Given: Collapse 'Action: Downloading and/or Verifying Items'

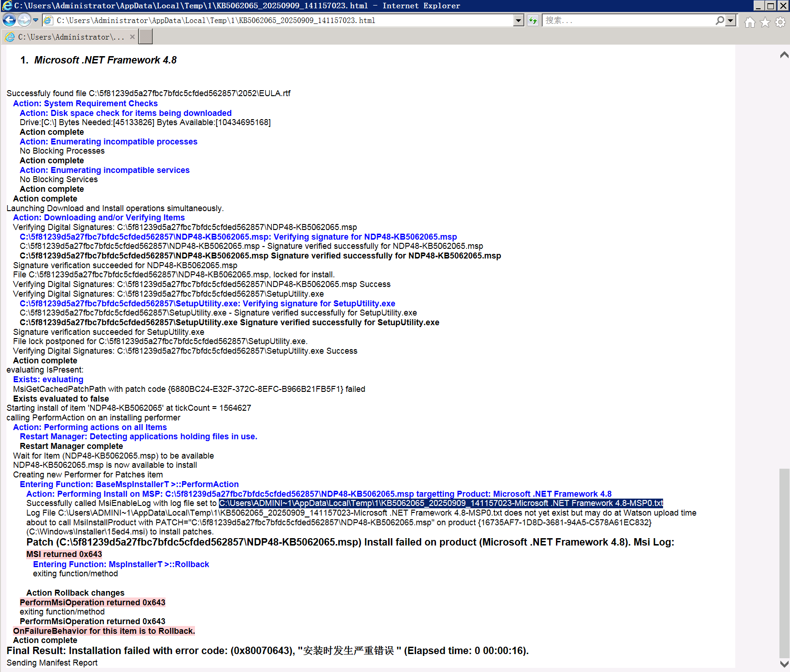Looking at the screenshot, I should pyautogui.click(x=99, y=218).
